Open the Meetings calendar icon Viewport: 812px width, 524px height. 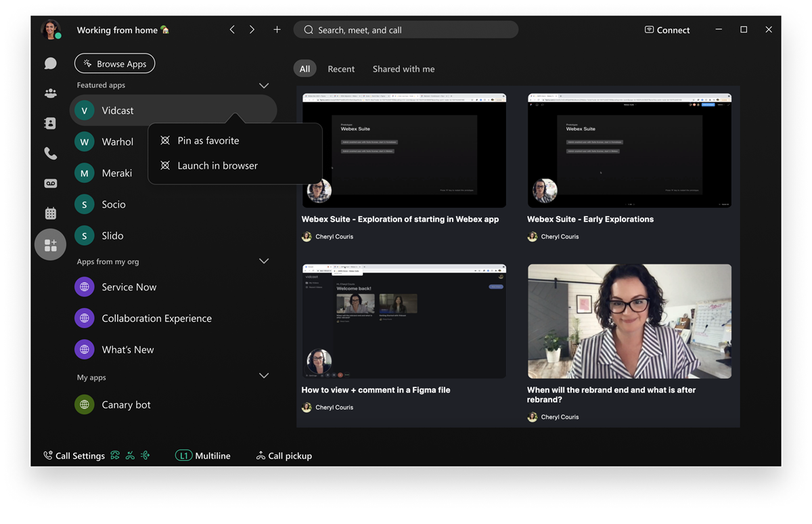coord(51,213)
